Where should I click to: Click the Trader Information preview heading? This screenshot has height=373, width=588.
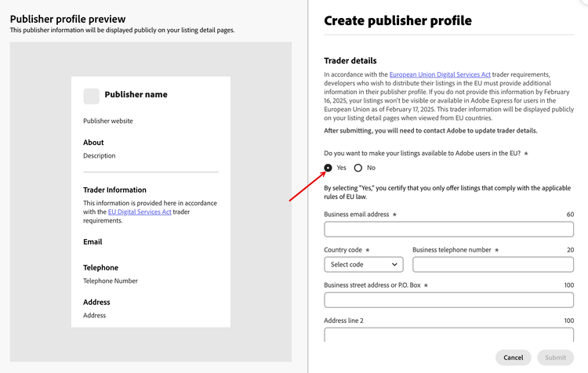[x=114, y=190]
